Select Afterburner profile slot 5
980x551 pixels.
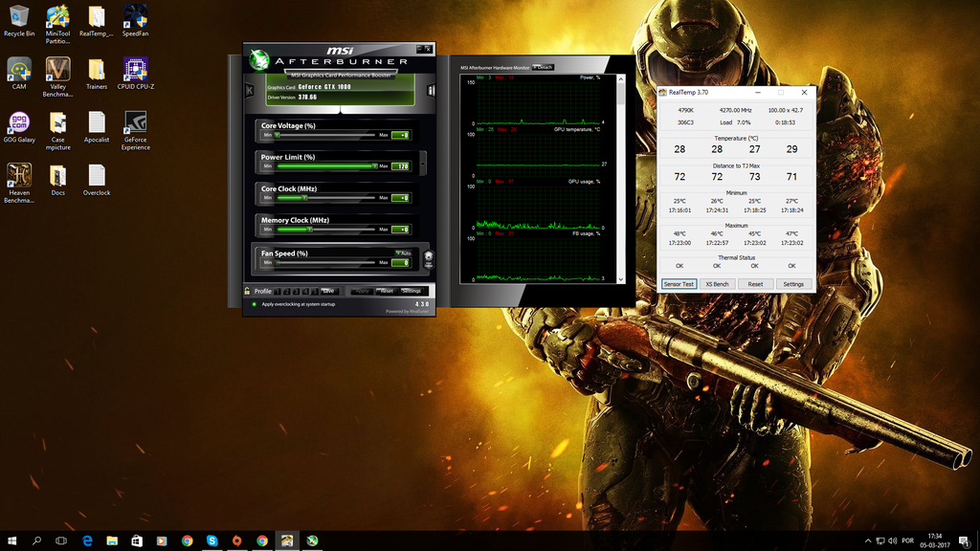coord(314,291)
